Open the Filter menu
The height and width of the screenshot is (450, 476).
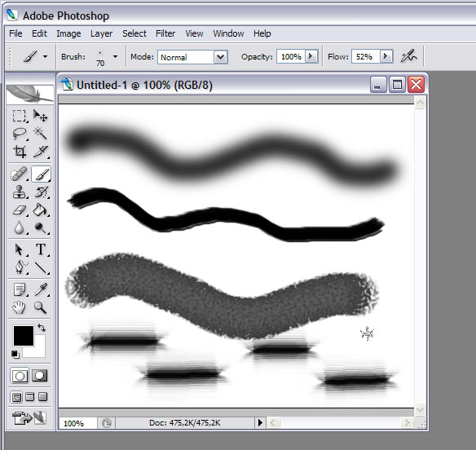(165, 33)
